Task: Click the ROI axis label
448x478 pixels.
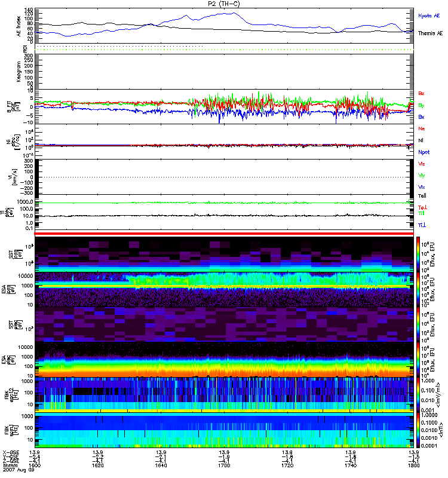Action: tap(25, 49)
